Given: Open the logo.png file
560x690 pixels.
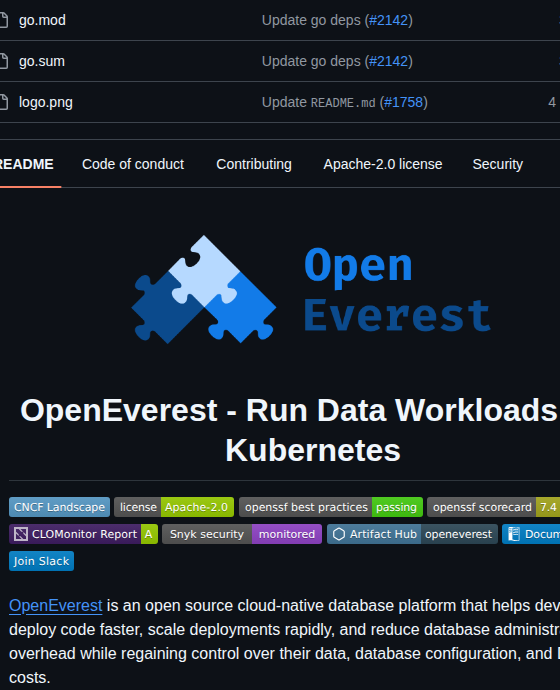Looking at the screenshot, I should tap(46, 102).
